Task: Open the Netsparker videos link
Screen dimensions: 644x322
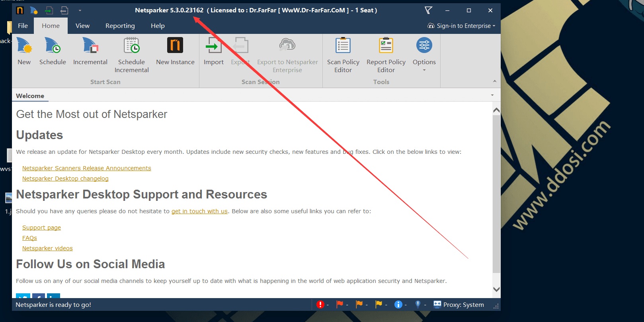Action: [47, 248]
